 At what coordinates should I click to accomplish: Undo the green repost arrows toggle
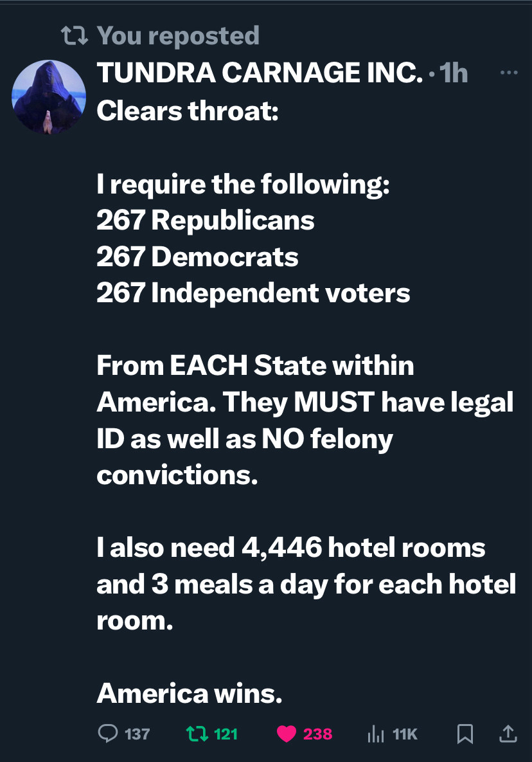193,733
